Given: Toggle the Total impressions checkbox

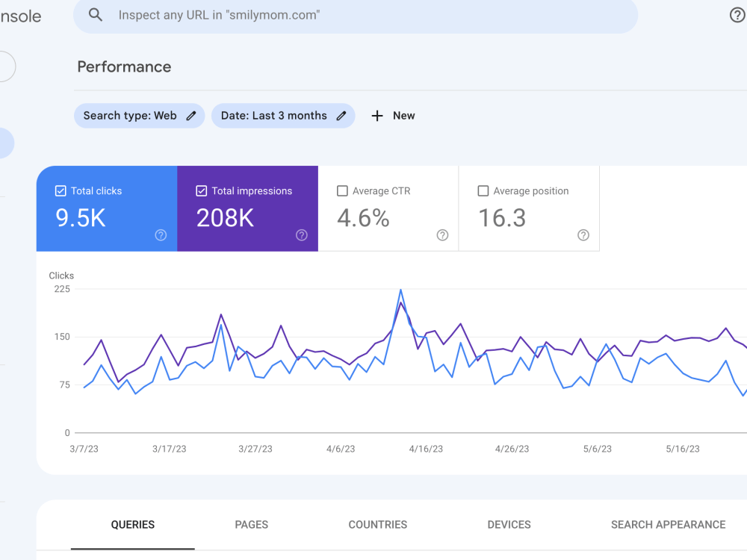Looking at the screenshot, I should 202,191.
